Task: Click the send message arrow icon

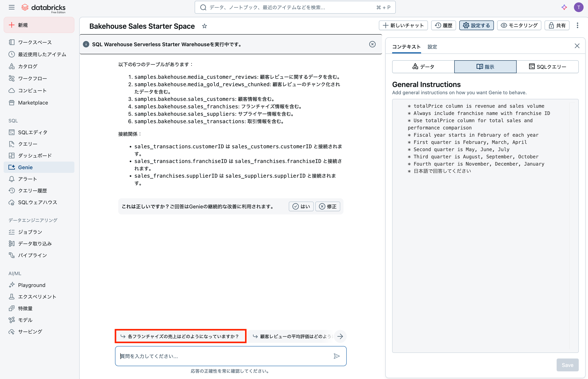Action: (x=337, y=356)
